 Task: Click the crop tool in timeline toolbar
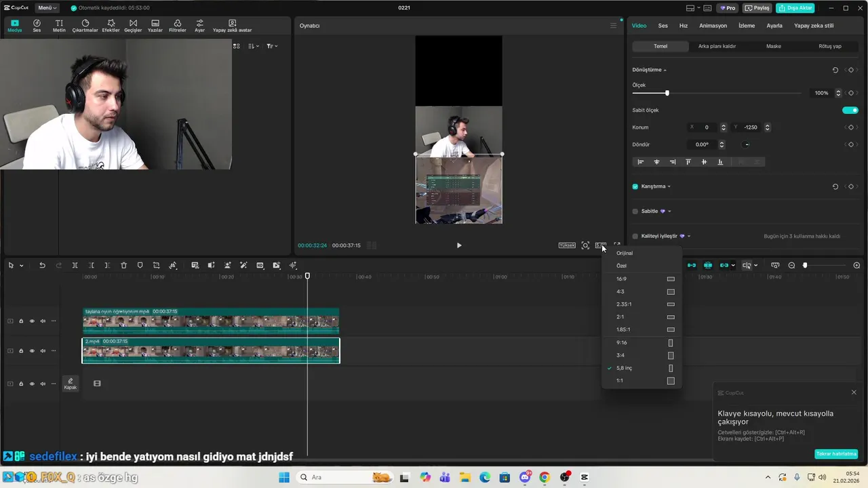156,266
